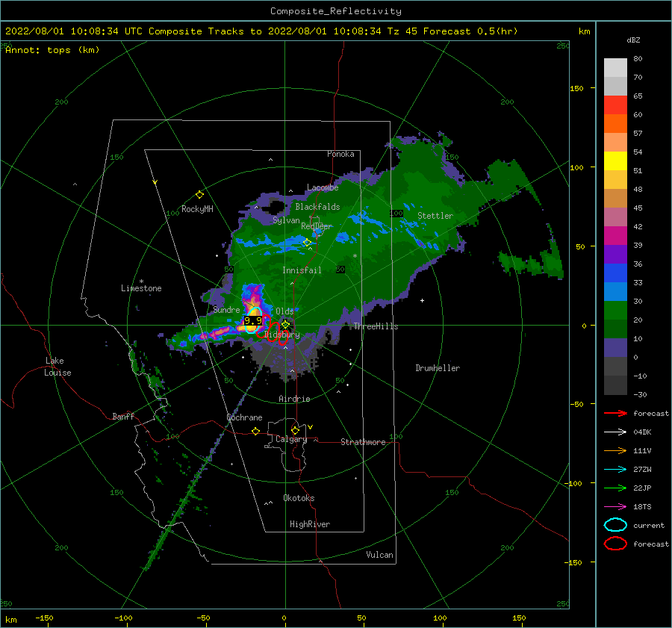Click the Drumheller label
Image resolution: width=672 pixels, height=628 pixels.
tap(438, 368)
